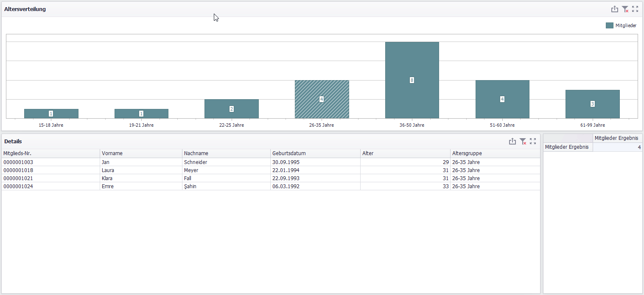Deselect the hatched 26-35 Jahre bar
The height and width of the screenshot is (295, 644).
(322, 99)
